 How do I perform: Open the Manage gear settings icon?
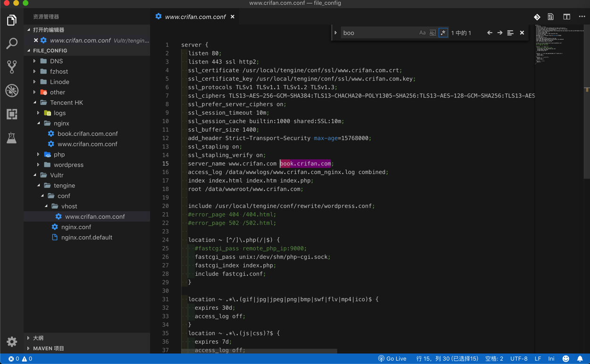[12, 341]
